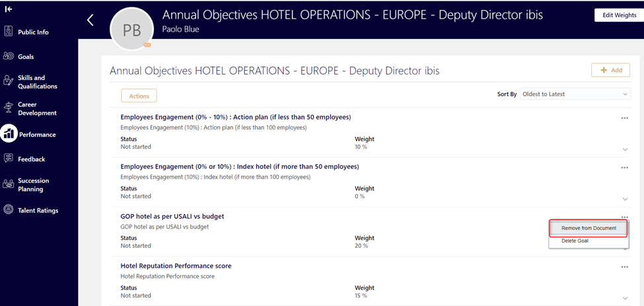644x306 pixels.
Task: Go back using the left chevron arrow
Action: (x=90, y=20)
